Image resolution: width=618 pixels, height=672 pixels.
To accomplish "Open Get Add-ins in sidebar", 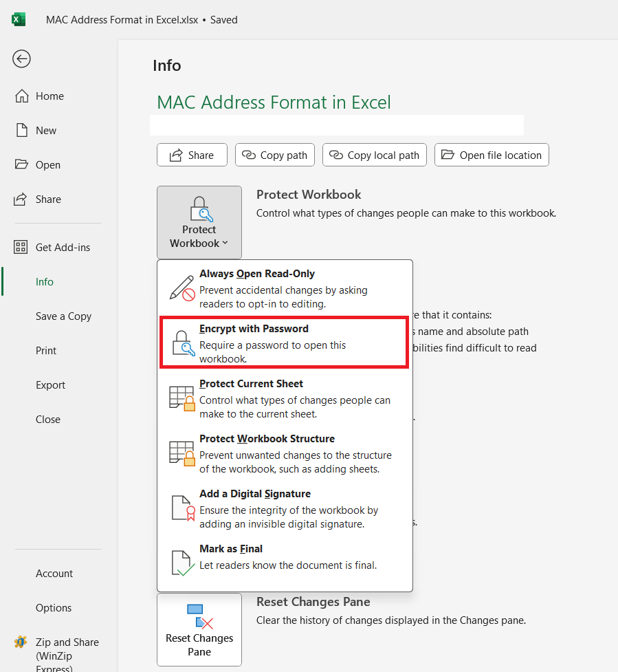I will (63, 248).
